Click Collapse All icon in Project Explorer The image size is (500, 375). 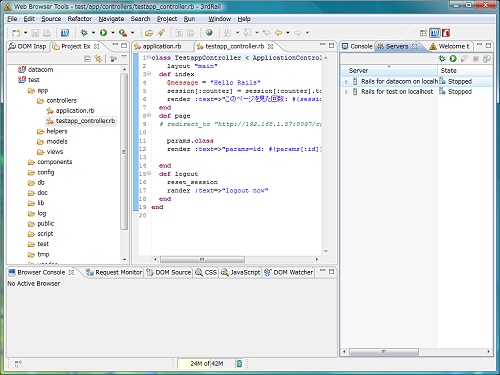pos(87,59)
